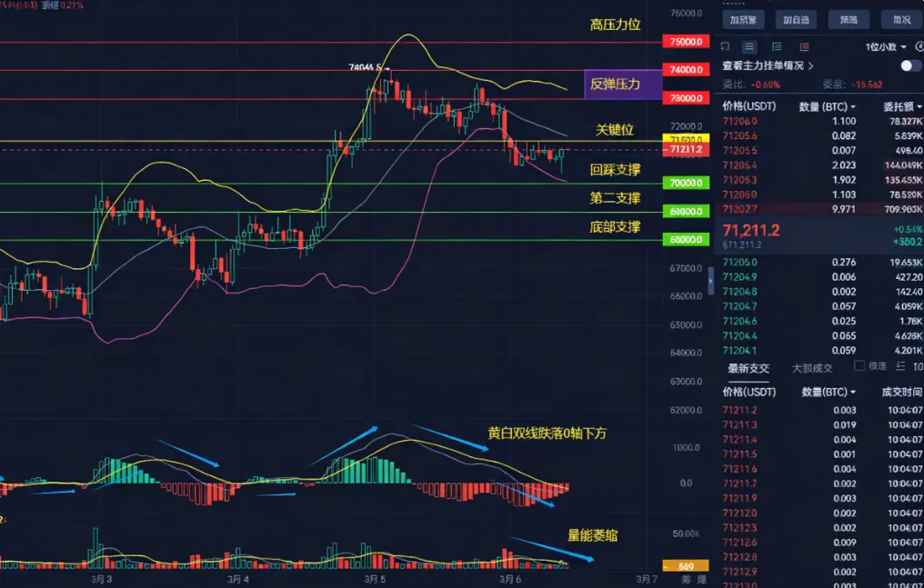Click the share/comment bubble icon above order book
Image resolution: width=924 pixels, height=588 pixels.
(725, 46)
